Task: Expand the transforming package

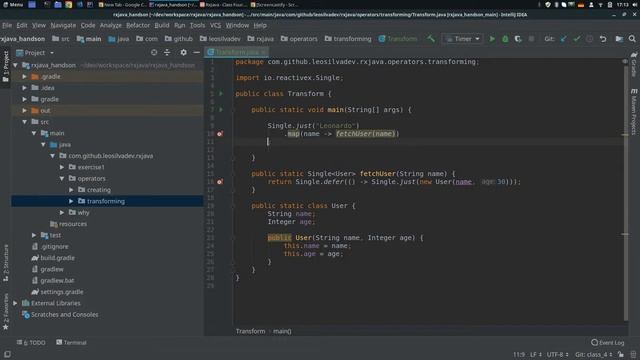Action: tap(71, 201)
